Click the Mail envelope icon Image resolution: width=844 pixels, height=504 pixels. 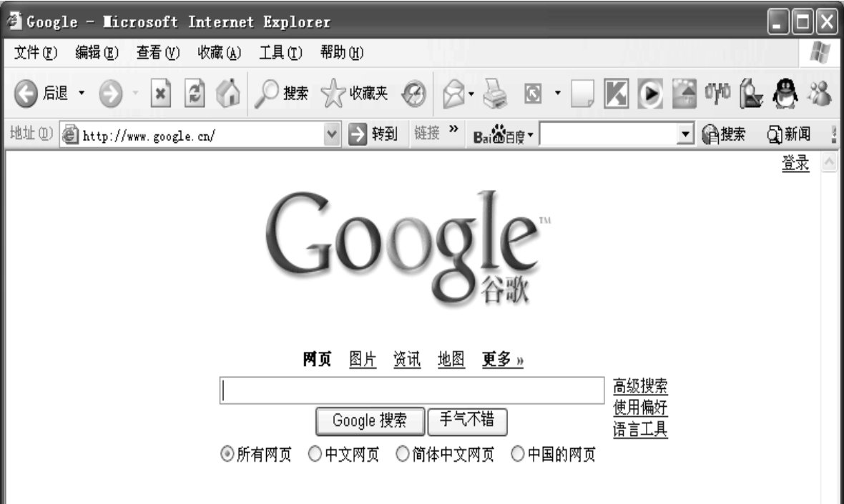point(453,94)
